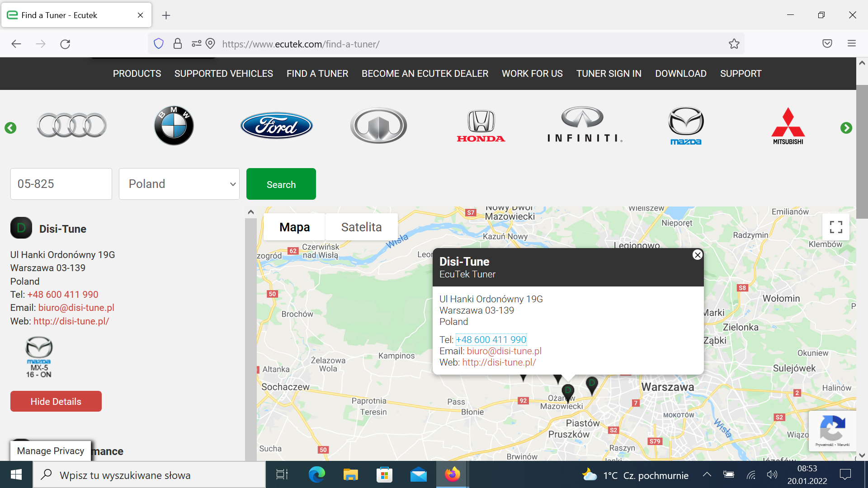
Task: Call Disi-Tune phone number in sidebar
Action: (x=63, y=295)
